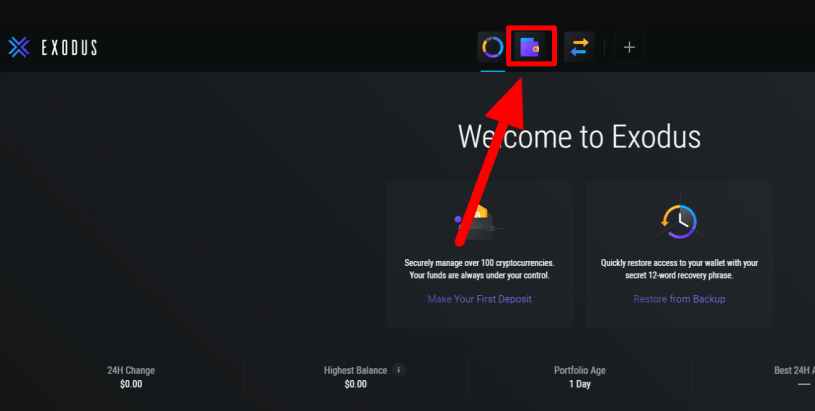Click the Highest Balance label
Screen dimensions: 815x411
click(x=356, y=370)
